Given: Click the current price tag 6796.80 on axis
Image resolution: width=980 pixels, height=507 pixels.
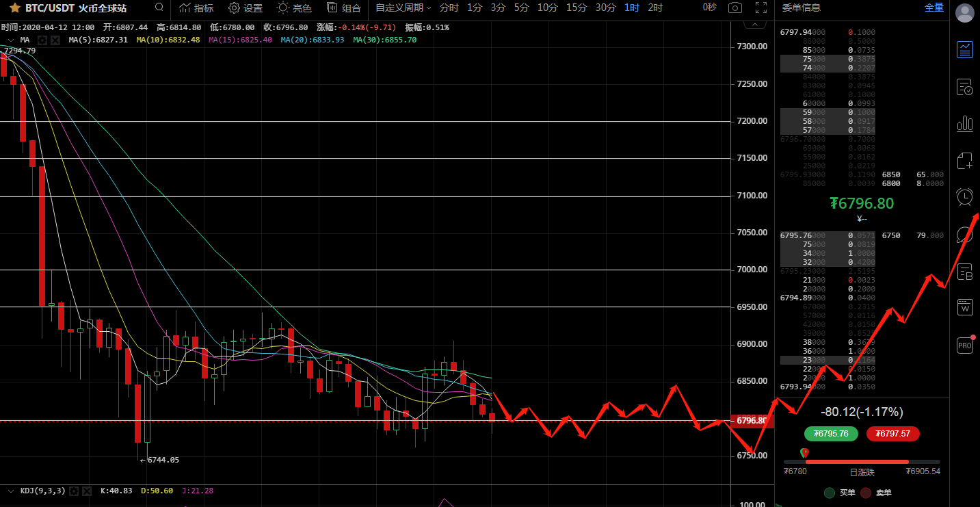Looking at the screenshot, I should (752, 420).
